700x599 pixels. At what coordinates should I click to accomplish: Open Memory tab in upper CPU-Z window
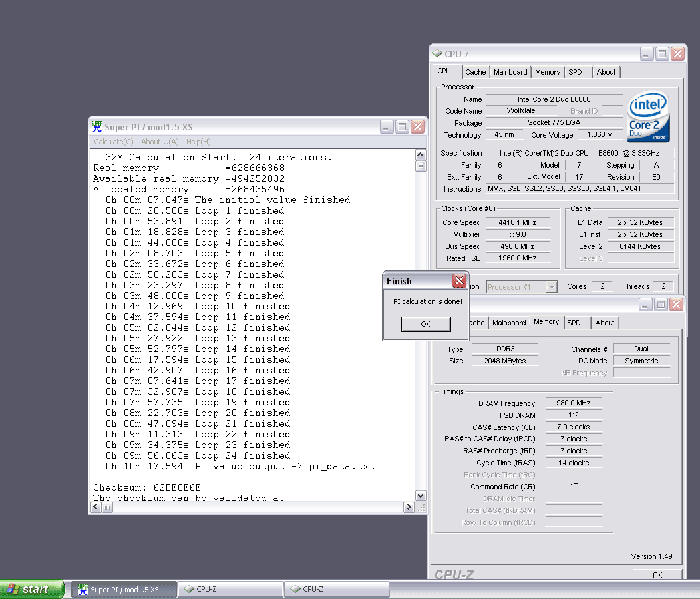pos(548,72)
